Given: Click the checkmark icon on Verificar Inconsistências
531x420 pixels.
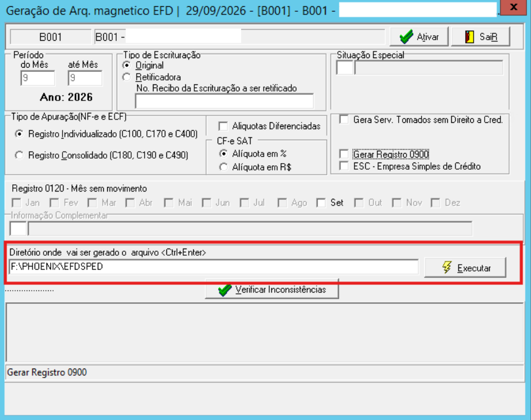Looking at the screenshot, I should pos(225,290).
